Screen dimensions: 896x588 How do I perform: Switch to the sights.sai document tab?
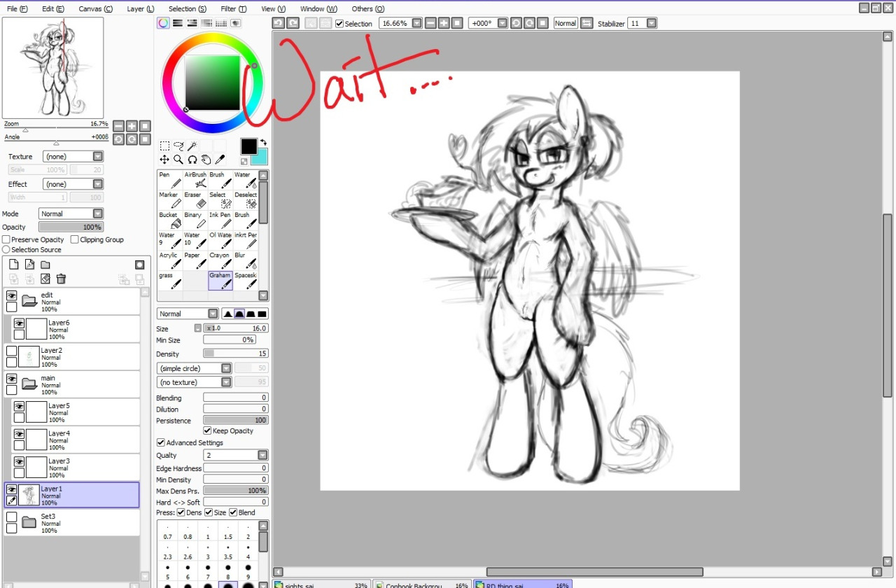click(x=321, y=584)
